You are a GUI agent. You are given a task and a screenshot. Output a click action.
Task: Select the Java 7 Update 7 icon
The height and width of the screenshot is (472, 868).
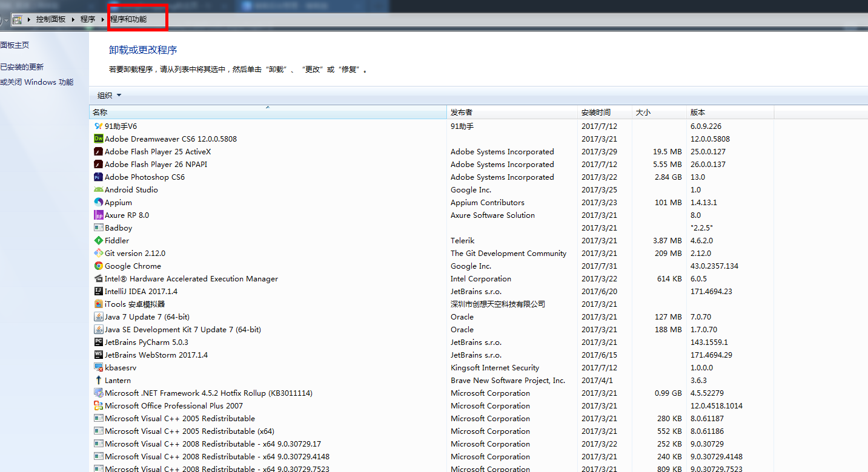[99, 316]
